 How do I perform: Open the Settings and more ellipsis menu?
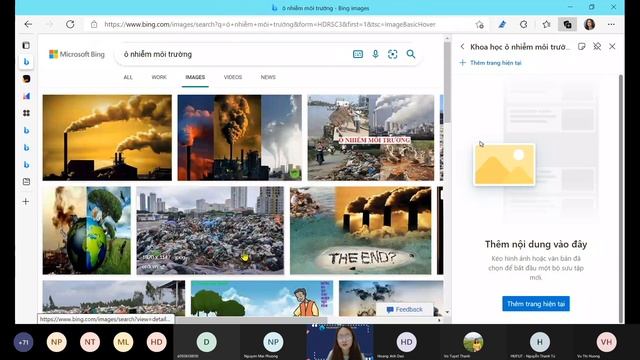pyautogui.click(x=611, y=24)
